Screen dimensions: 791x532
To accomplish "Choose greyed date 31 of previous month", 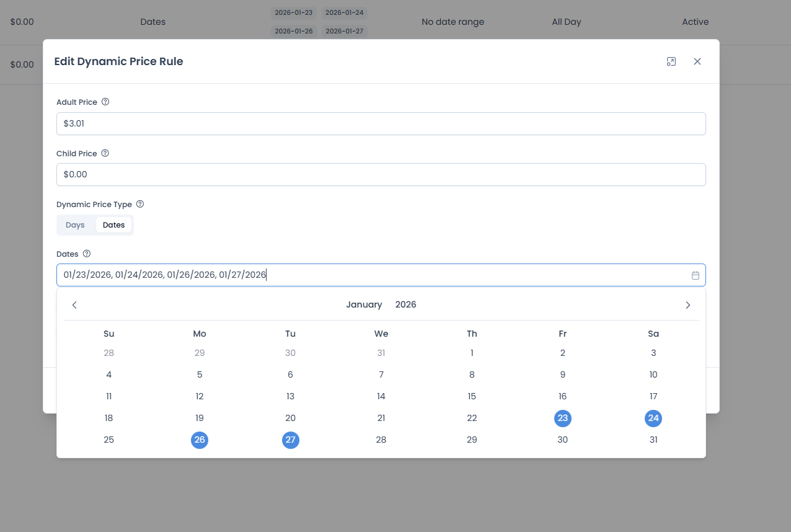I will pos(381,353).
